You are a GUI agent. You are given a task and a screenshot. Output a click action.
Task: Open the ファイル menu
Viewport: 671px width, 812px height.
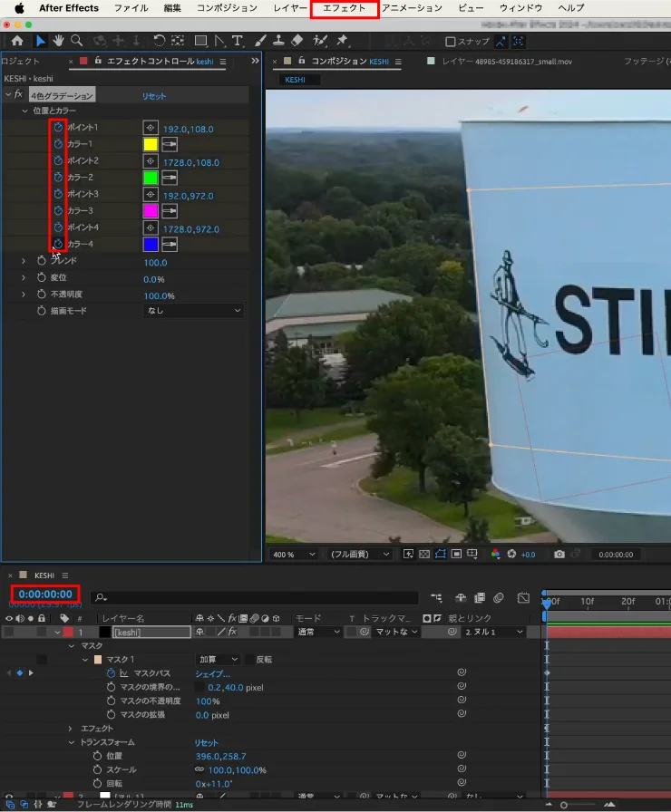131,8
